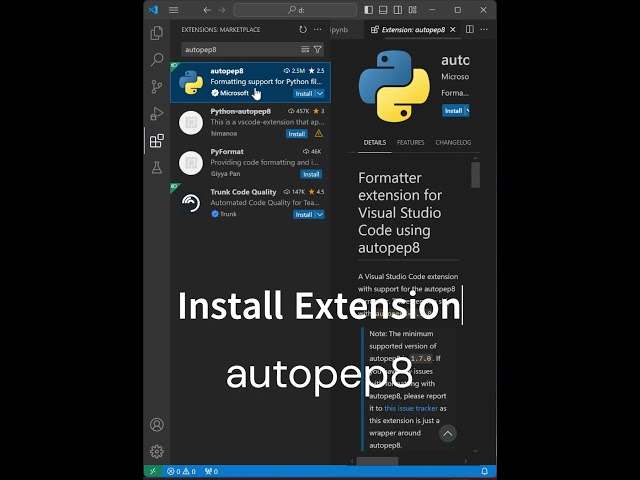
Task: Toggle secondary side bar layout
Action: tap(398, 10)
